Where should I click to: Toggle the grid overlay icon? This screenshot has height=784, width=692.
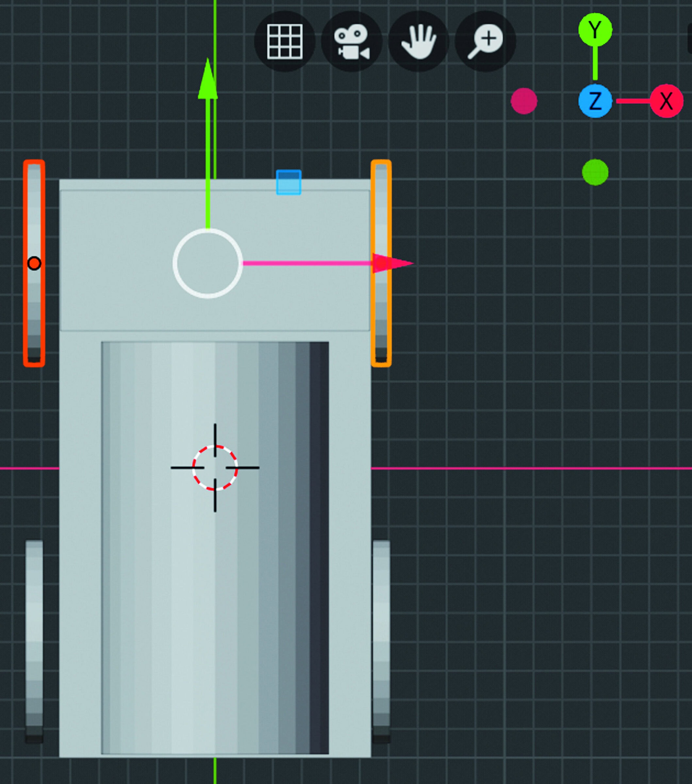tap(285, 41)
